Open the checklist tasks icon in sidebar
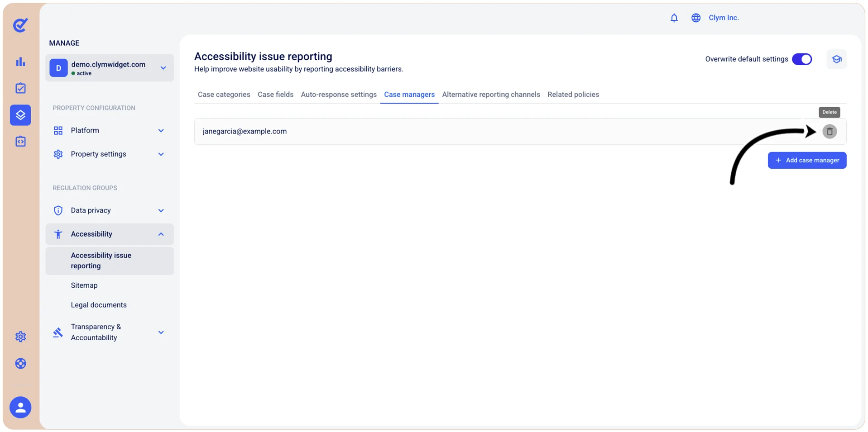 (x=20, y=88)
